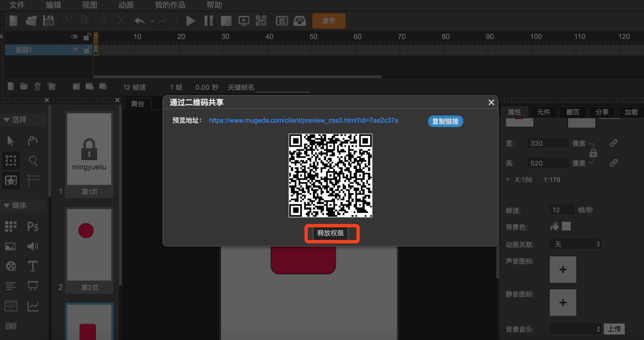Click the film reel video icon

point(11,266)
